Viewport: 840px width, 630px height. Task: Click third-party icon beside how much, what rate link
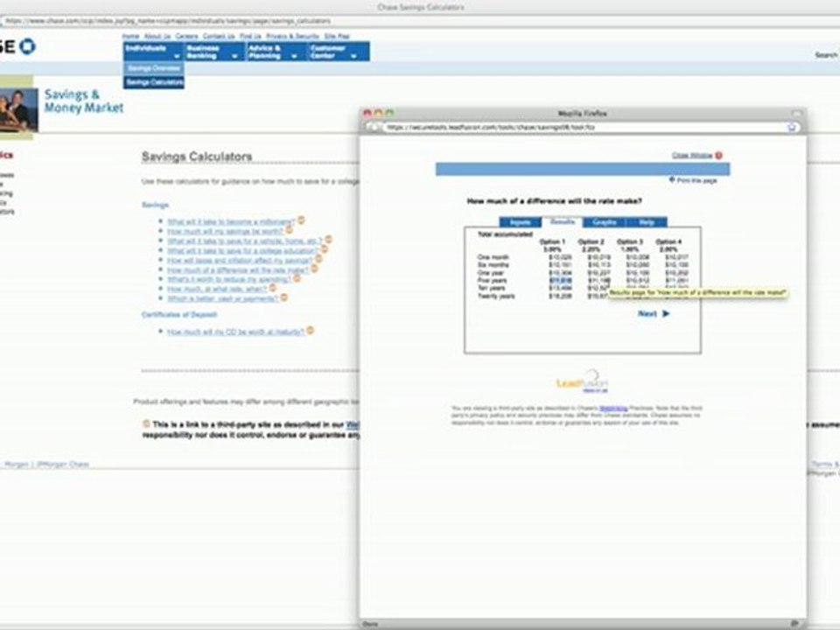pos(272,288)
